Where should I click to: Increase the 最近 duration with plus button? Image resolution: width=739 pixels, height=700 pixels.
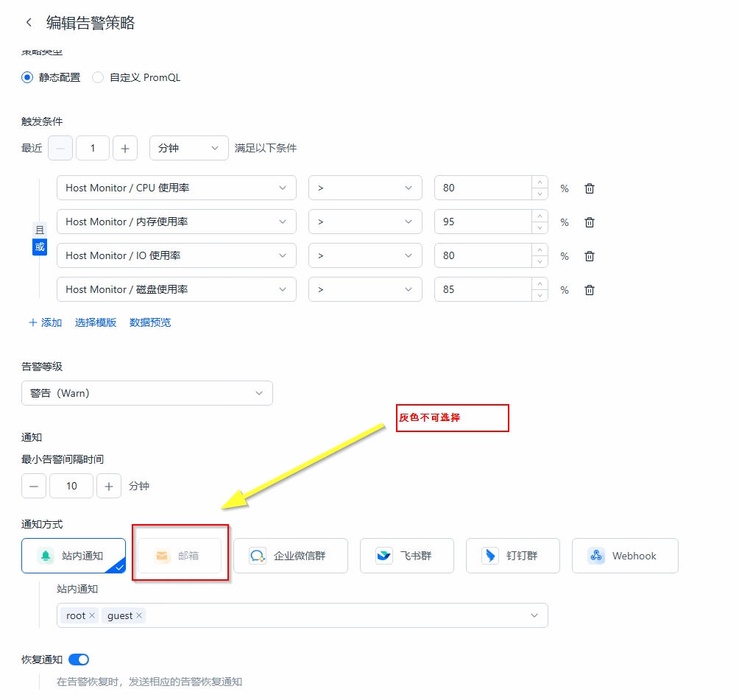[x=125, y=148]
